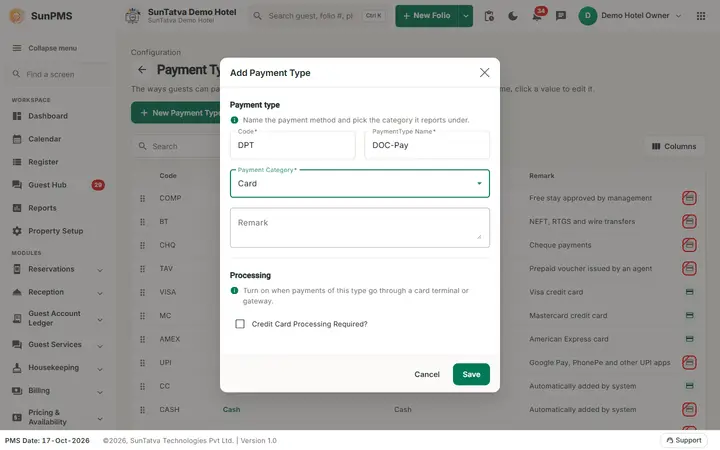Click card icon in Visa credit card row
This screenshot has width=720, height=450.
(x=689, y=292)
